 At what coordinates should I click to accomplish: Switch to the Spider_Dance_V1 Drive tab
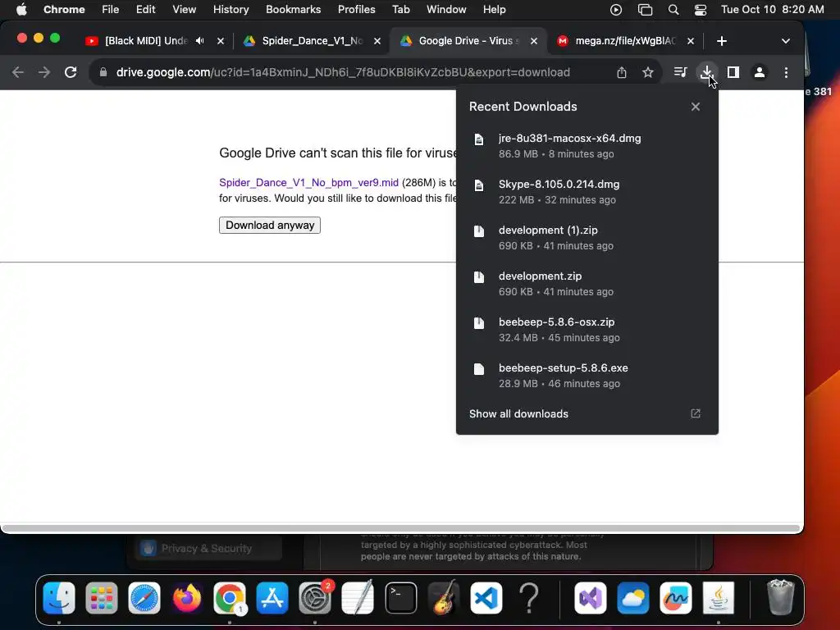tap(313, 41)
